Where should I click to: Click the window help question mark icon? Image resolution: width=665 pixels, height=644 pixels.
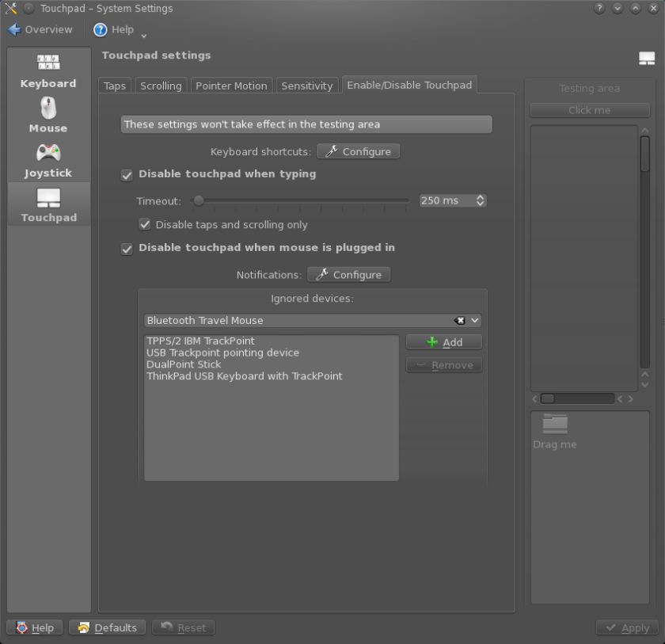[x=599, y=9]
